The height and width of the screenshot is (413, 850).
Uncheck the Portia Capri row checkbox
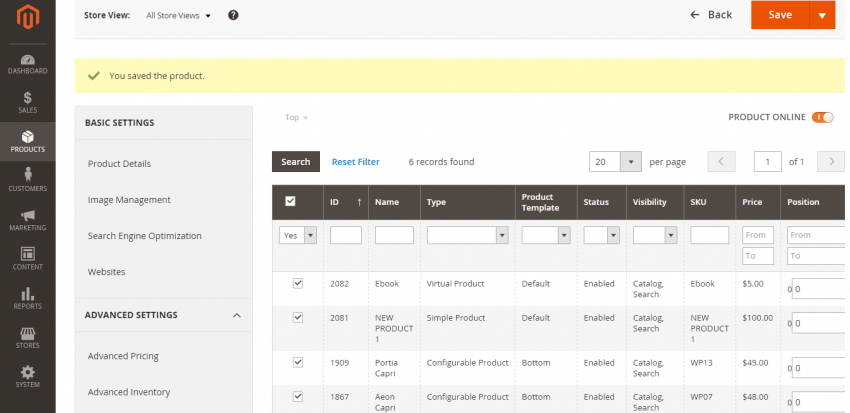tap(298, 362)
